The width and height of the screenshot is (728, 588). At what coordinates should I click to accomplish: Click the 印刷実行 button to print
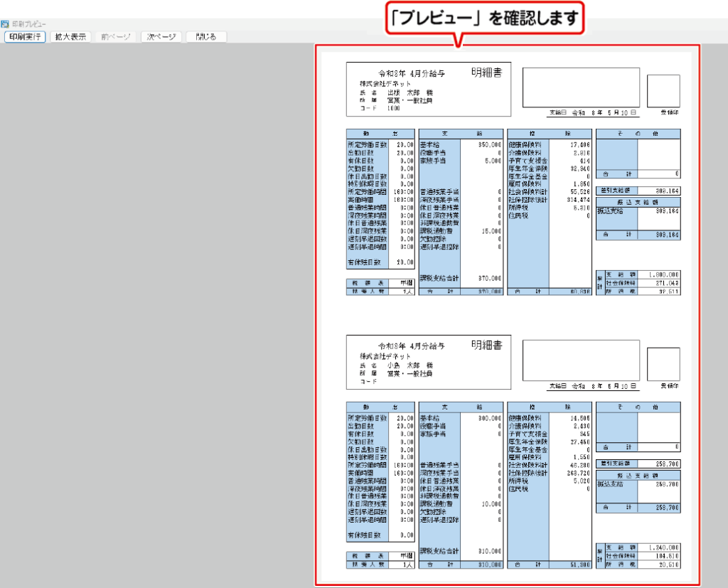pos(25,37)
